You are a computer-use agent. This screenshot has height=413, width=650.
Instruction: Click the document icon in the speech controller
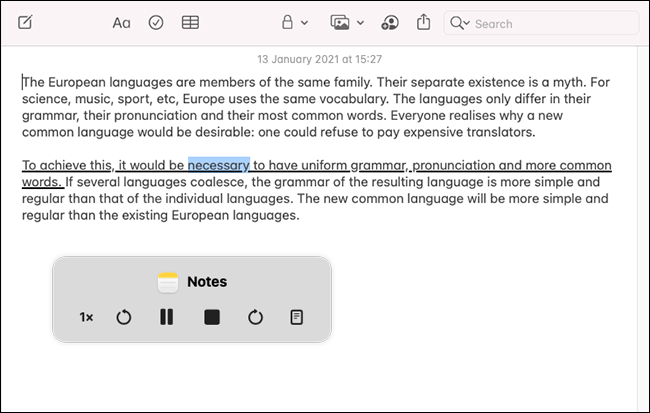(x=296, y=317)
